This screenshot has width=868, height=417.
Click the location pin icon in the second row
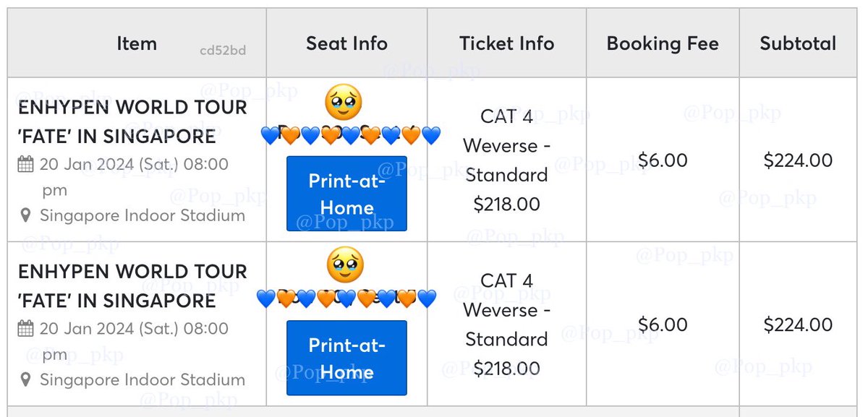click(x=26, y=379)
